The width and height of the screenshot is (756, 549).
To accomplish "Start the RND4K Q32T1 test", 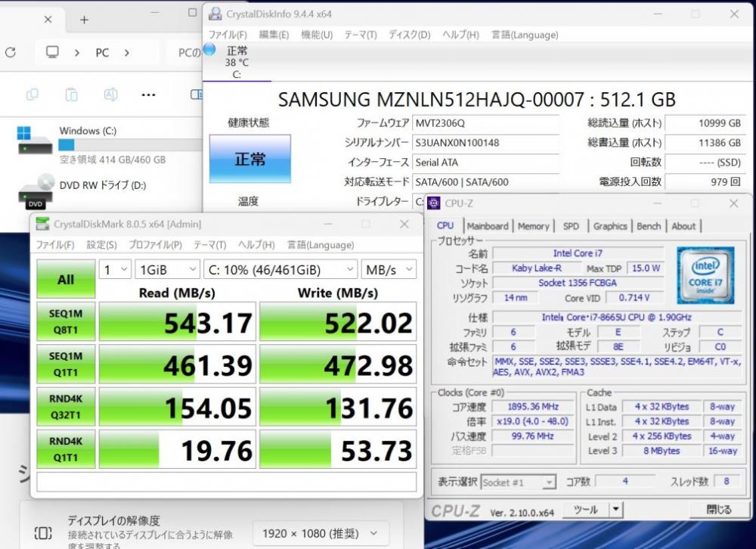I will (x=66, y=406).
